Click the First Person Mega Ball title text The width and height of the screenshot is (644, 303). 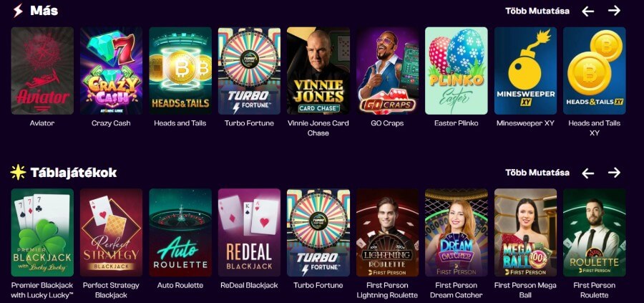coord(525,290)
